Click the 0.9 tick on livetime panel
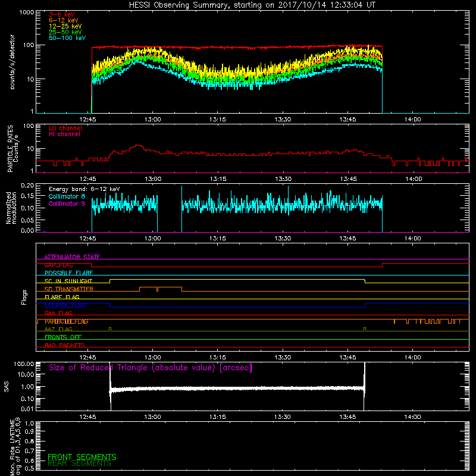Viewport: 476px width, 476px height. coord(29,432)
